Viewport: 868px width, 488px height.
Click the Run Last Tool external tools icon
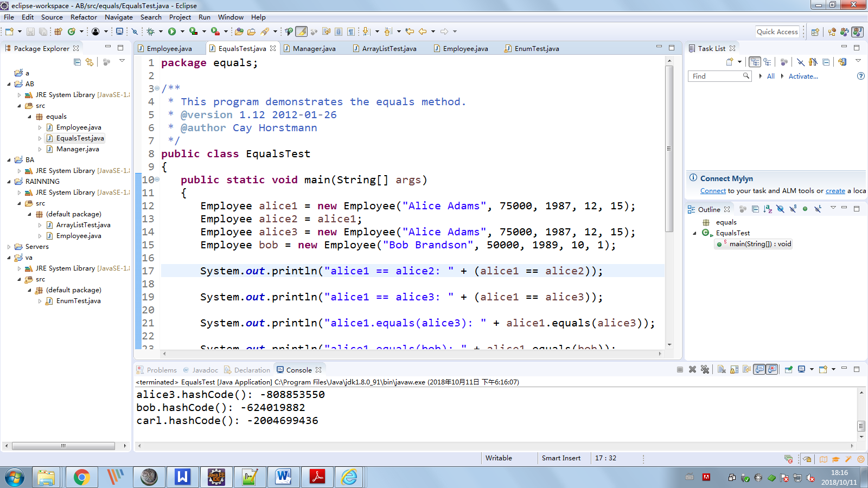[215, 31]
